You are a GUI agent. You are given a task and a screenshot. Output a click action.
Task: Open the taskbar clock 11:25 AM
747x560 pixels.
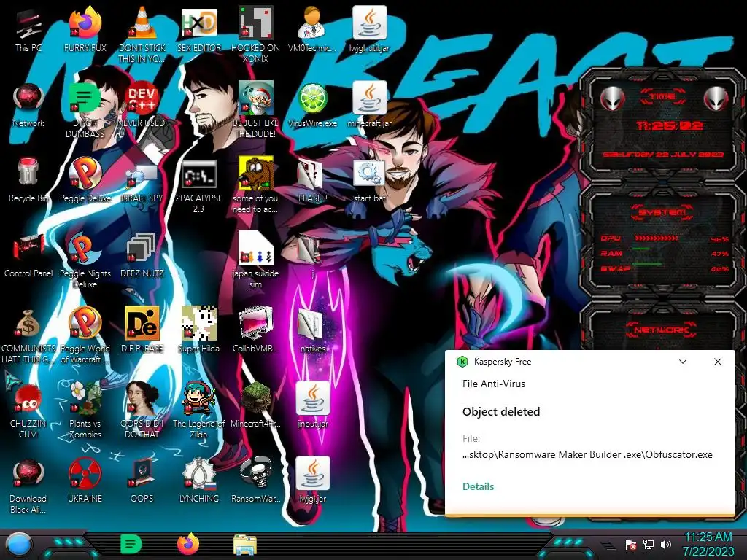[708, 544]
